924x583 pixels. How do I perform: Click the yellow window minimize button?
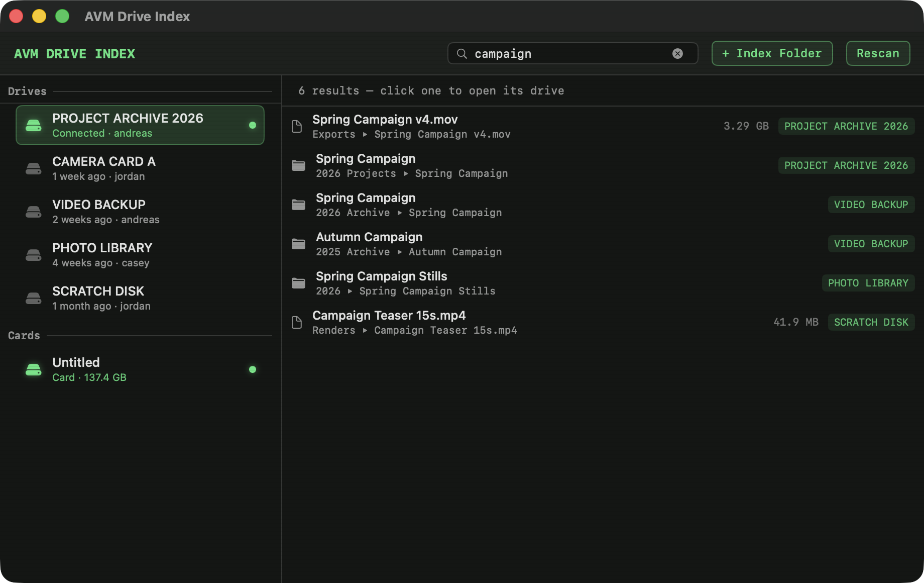pyautogui.click(x=39, y=16)
